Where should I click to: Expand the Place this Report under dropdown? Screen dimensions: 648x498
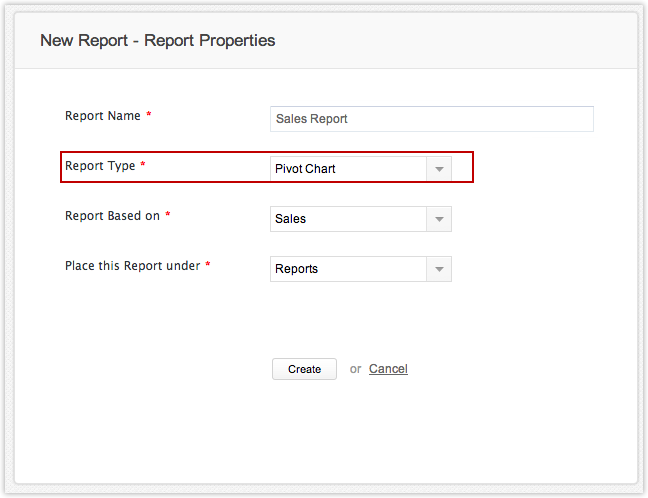(349, 269)
